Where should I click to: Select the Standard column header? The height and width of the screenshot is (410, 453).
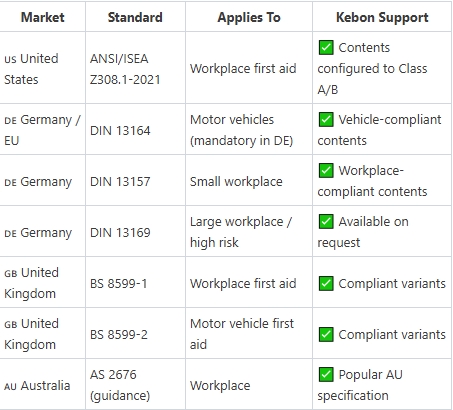point(135,17)
